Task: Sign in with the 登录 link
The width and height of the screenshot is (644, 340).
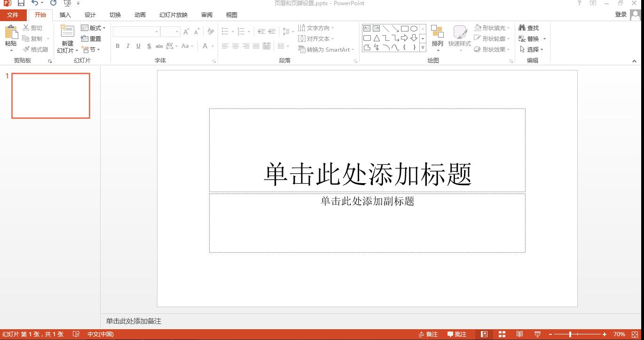Action: coord(621,15)
